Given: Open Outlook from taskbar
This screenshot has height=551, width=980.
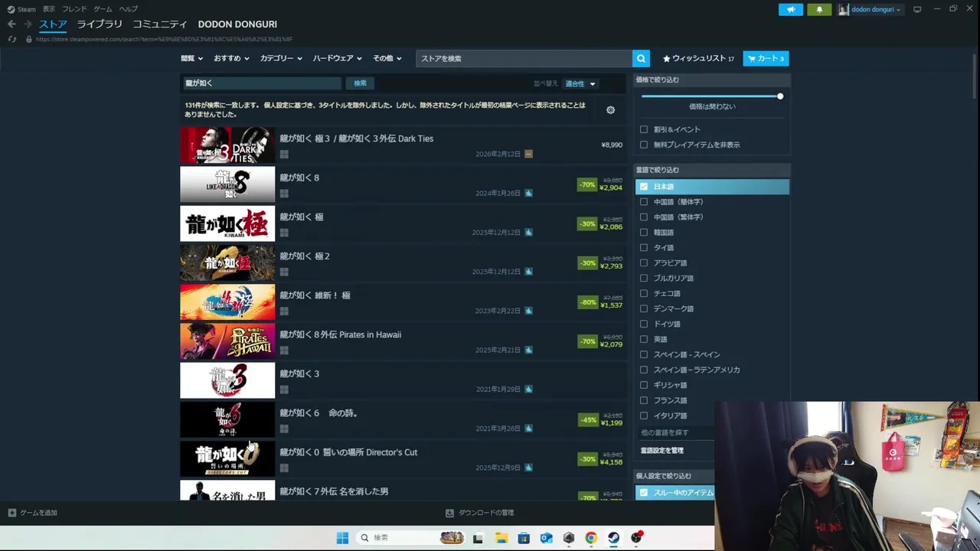Looking at the screenshot, I should 546,538.
